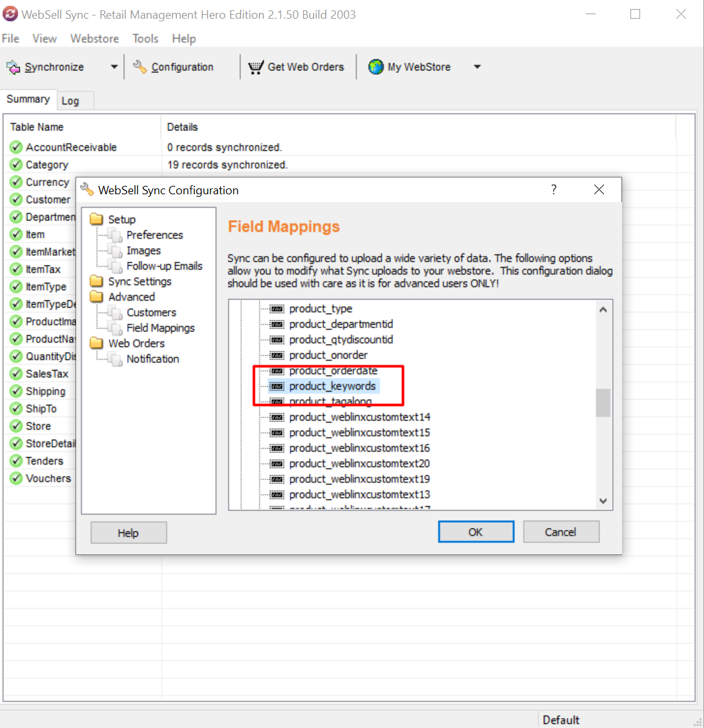The height and width of the screenshot is (728, 704).
Task: Select the Sync Settings folder
Action: (139, 282)
